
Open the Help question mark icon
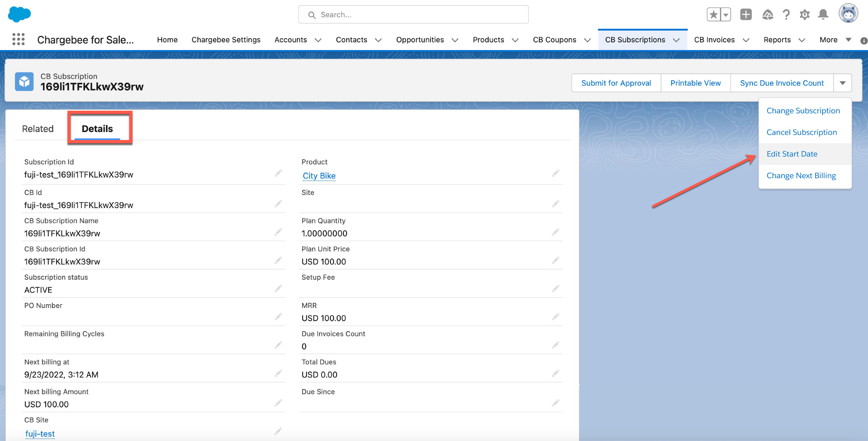tap(786, 14)
